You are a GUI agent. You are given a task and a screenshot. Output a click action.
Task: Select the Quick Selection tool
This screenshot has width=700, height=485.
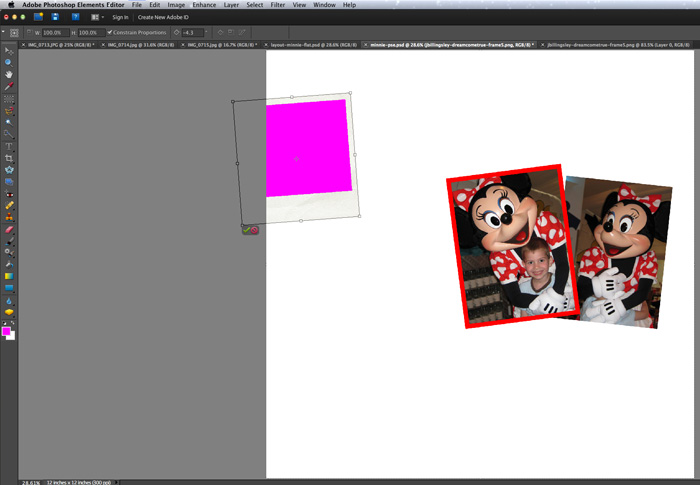pos(8,134)
